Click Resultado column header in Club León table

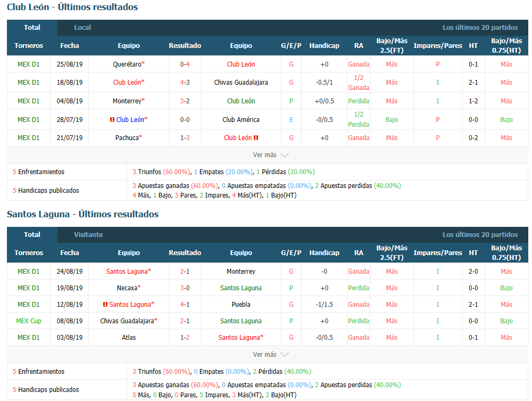(x=185, y=45)
